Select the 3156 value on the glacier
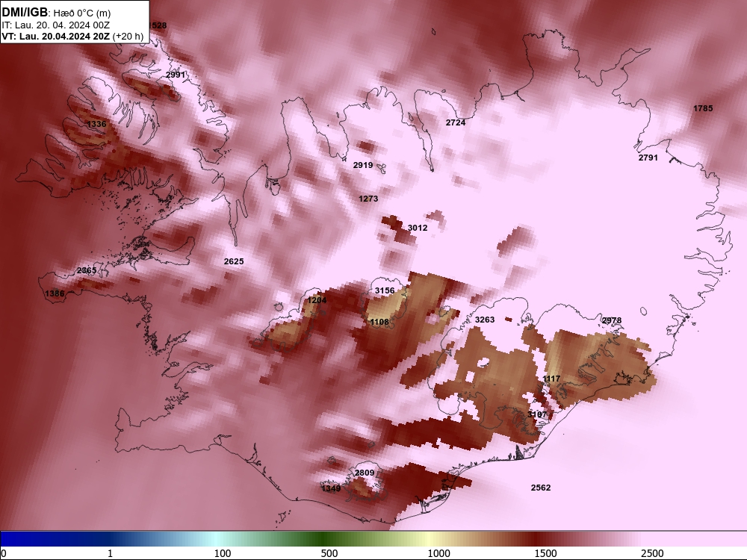Screen dimensions: 747x560 385,290
